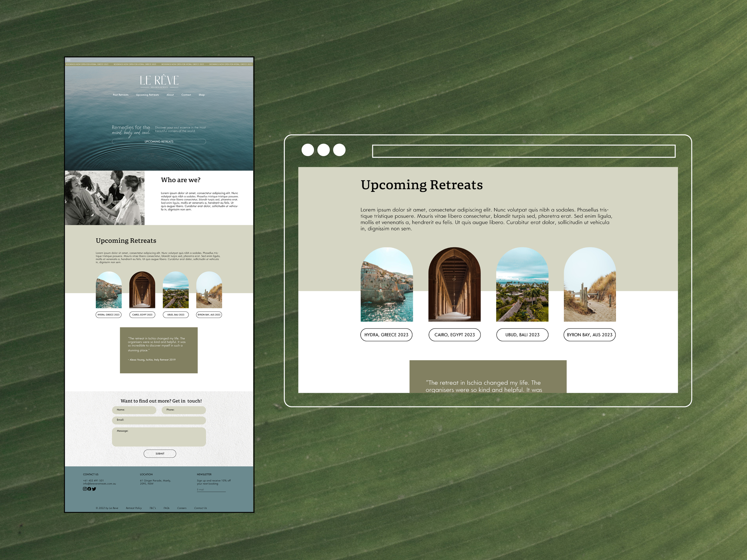747x560 pixels.
Task: Click CAIRO, EGYPT 2023 button in the browser frame
Action: (x=454, y=335)
